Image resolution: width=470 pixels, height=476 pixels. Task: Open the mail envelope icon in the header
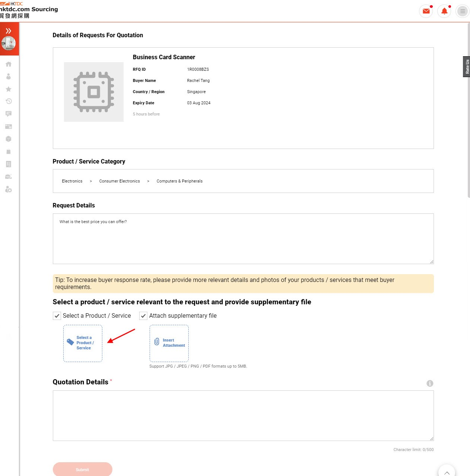pyautogui.click(x=426, y=11)
